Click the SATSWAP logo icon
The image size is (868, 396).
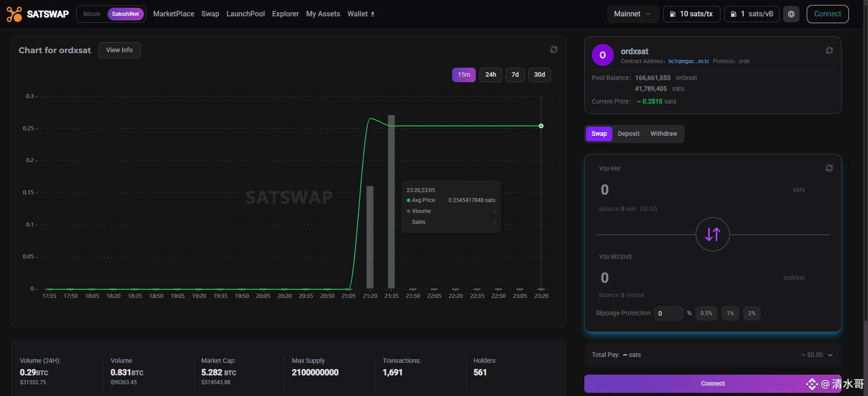15,14
